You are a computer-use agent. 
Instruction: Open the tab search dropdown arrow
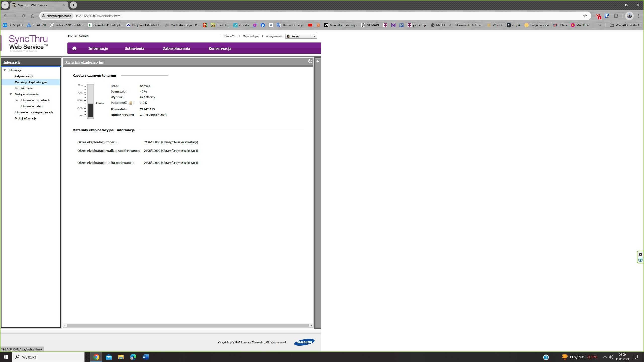pyautogui.click(x=5, y=5)
